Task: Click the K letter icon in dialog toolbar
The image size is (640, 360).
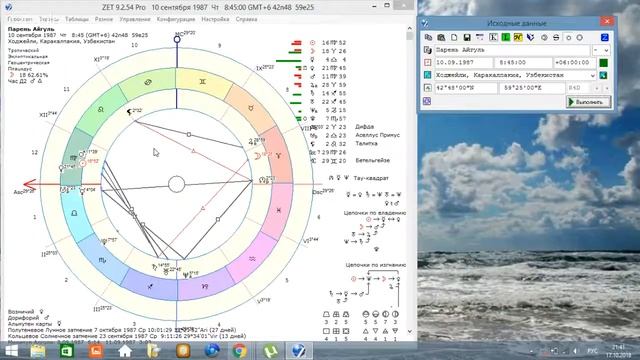Action: point(493,37)
